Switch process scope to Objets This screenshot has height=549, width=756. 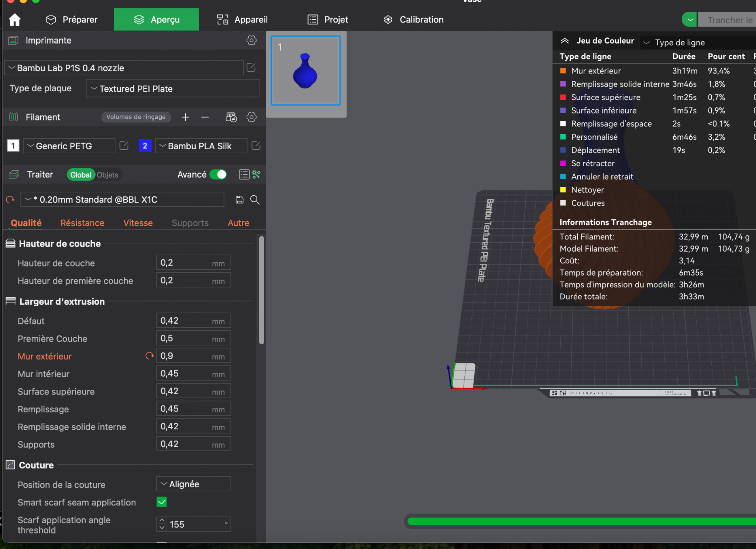pyautogui.click(x=107, y=175)
